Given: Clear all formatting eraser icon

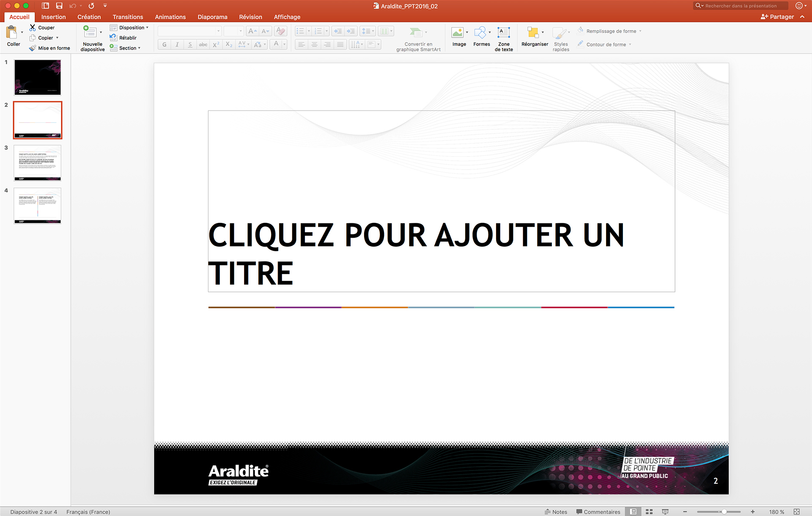Looking at the screenshot, I should click(x=280, y=31).
